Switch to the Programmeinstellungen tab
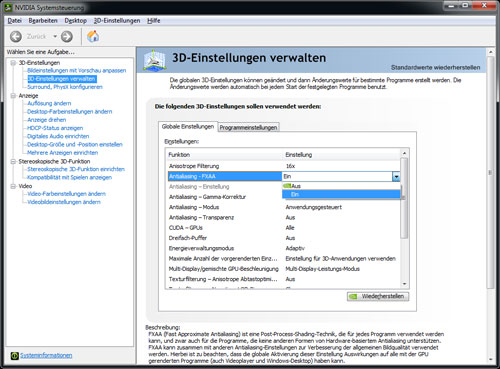 click(248, 127)
